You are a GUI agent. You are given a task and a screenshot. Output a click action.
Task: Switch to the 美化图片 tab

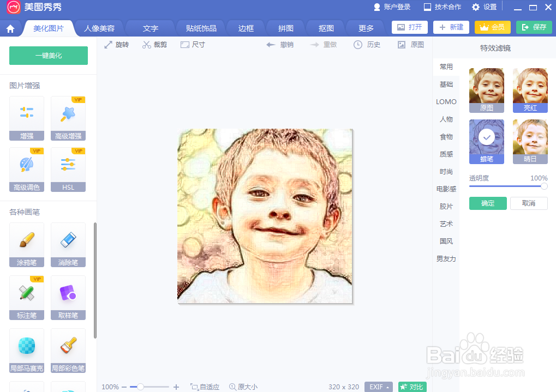[x=49, y=28]
